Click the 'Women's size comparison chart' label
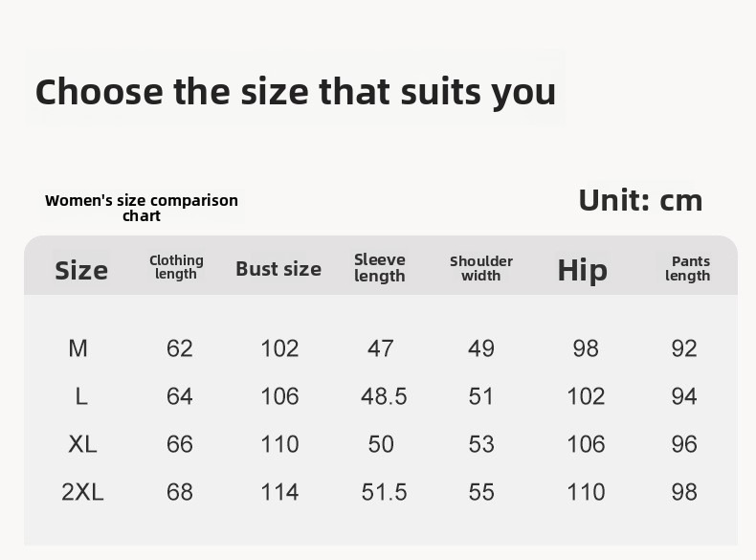 coord(142,208)
